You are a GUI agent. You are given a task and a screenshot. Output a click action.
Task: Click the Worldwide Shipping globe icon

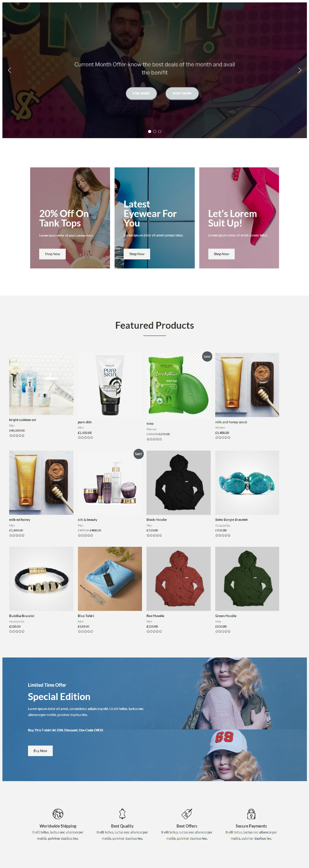point(58,814)
